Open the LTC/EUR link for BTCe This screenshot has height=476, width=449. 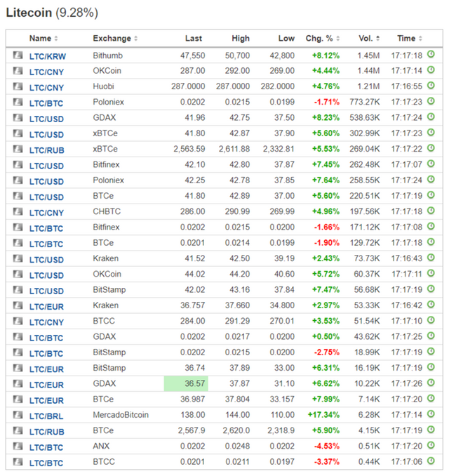[46, 401]
